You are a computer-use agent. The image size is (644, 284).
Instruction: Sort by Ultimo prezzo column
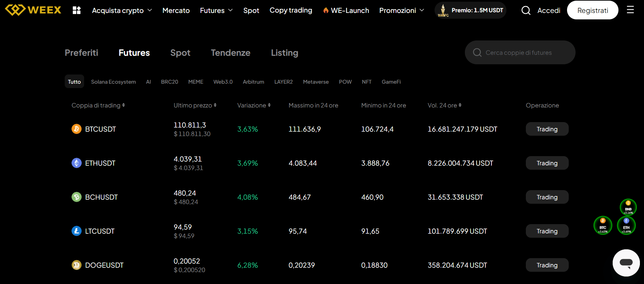coord(195,105)
